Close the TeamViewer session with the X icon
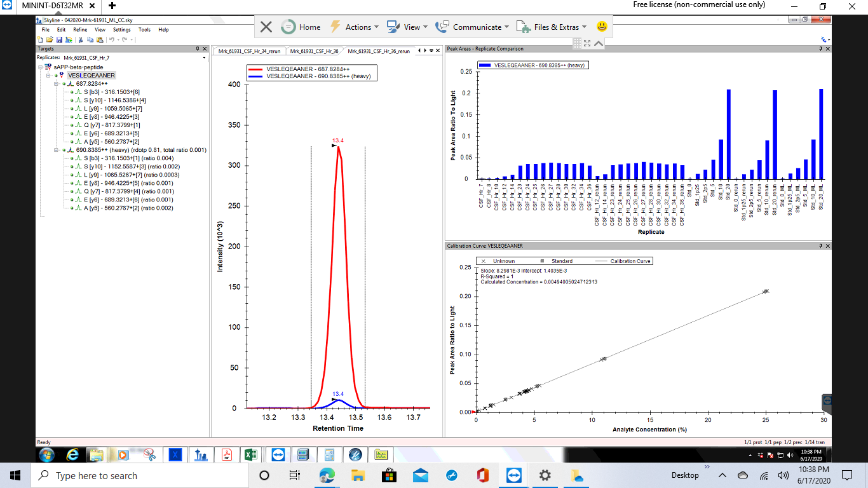Viewport: 868px width, 488px height. point(266,27)
